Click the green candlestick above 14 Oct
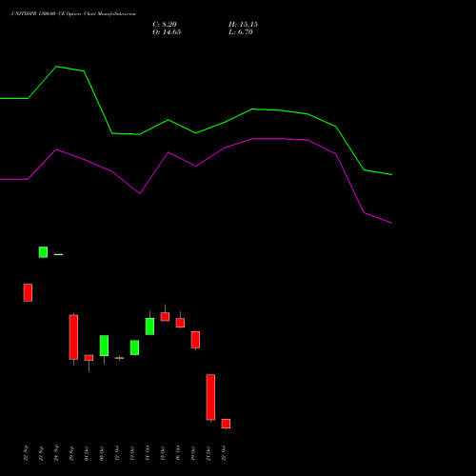476x476 pixels. (149, 327)
